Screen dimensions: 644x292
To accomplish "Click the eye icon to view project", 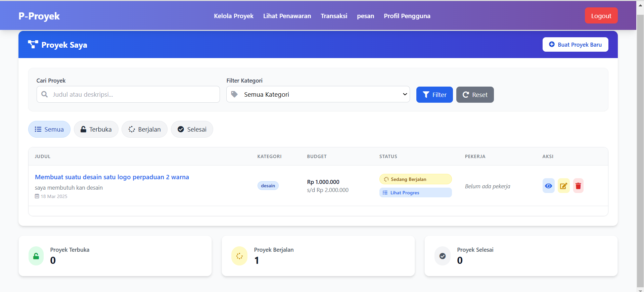I will pos(548,186).
